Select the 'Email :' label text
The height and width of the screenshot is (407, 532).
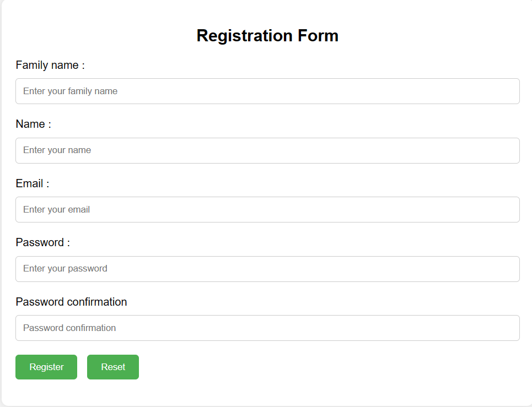(33, 183)
